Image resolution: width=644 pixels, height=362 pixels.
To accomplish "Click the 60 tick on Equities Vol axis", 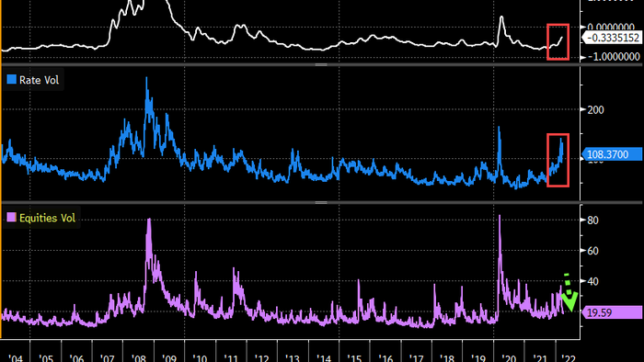I will click(x=592, y=251).
